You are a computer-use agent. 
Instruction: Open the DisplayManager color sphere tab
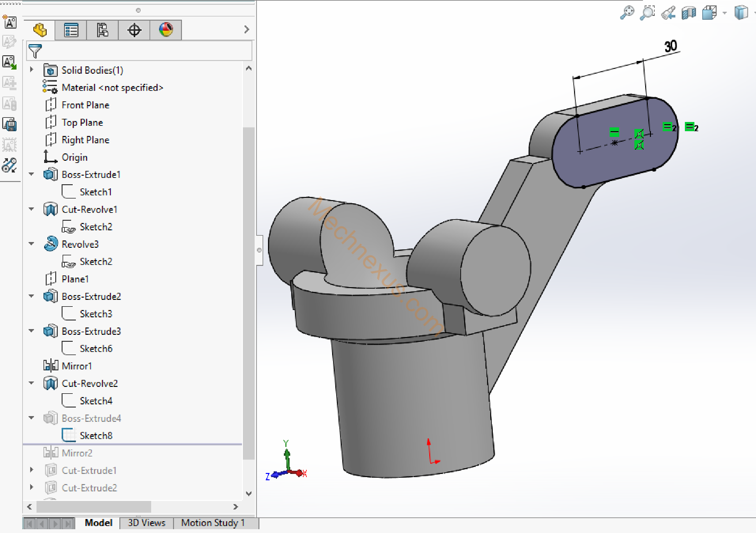166,30
